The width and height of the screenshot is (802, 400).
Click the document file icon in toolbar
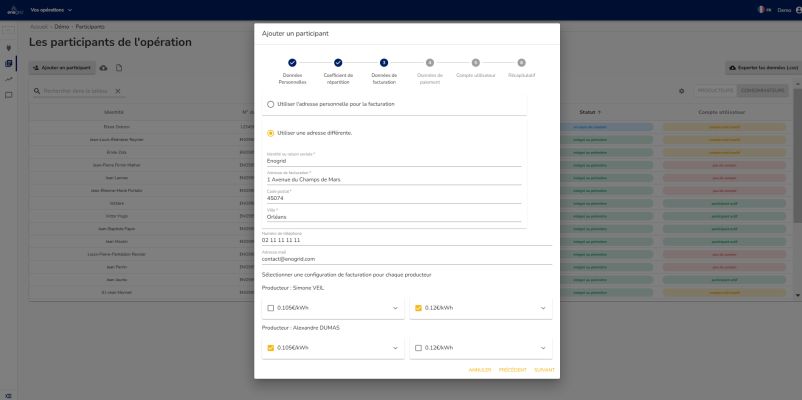119,67
